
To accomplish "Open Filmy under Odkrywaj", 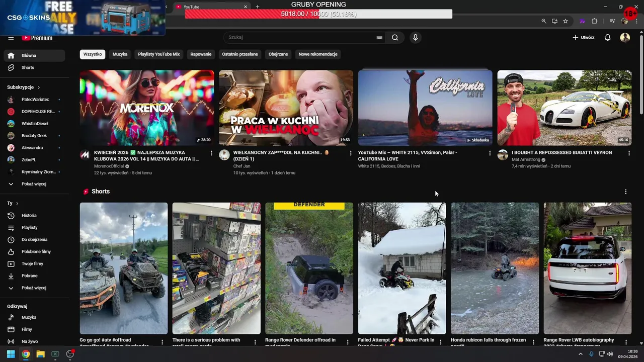I will 34,329.
